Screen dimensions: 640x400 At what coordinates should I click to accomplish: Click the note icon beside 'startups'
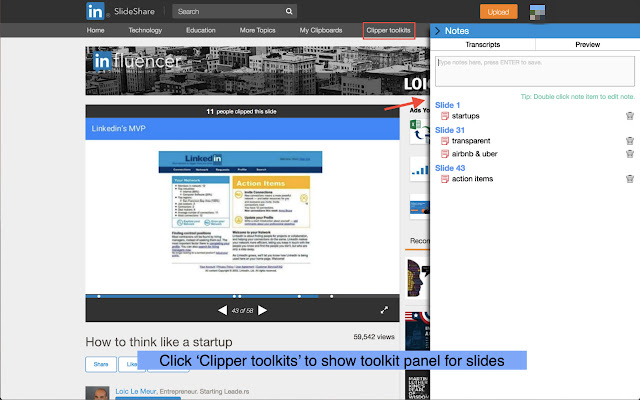445,116
